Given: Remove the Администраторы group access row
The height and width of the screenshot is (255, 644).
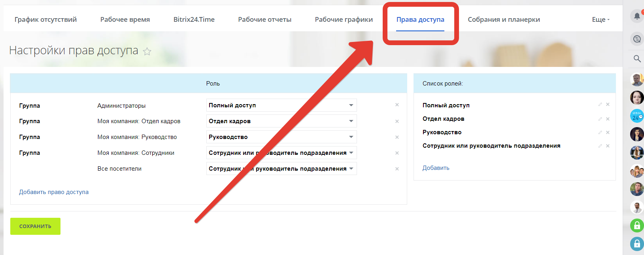Looking at the screenshot, I should point(397,105).
